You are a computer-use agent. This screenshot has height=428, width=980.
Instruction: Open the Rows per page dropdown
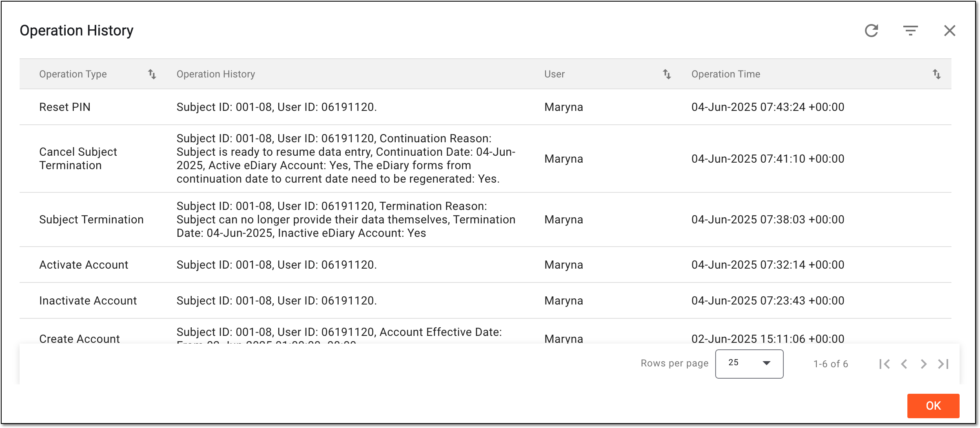point(749,364)
